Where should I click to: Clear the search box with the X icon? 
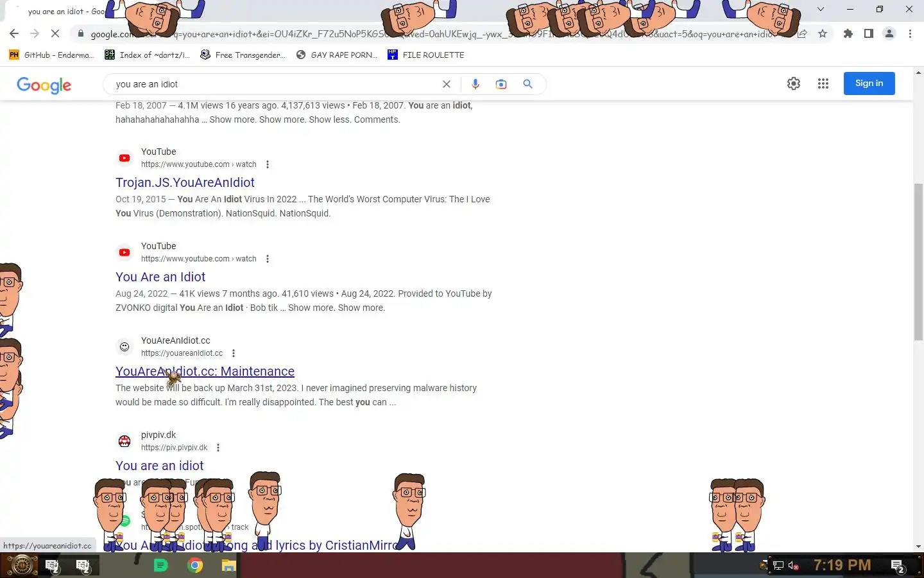(x=447, y=84)
